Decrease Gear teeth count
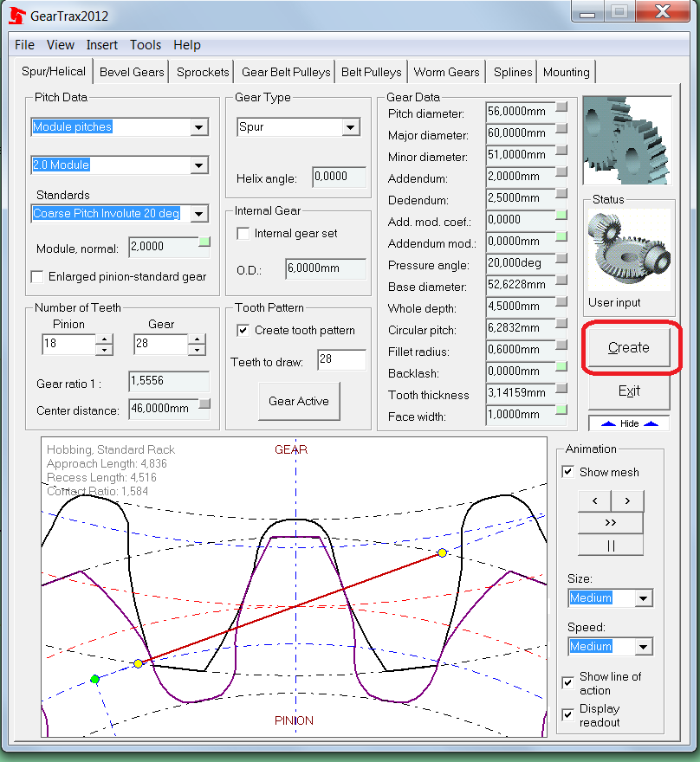700x762 pixels. pyautogui.click(x=197, y=350)
